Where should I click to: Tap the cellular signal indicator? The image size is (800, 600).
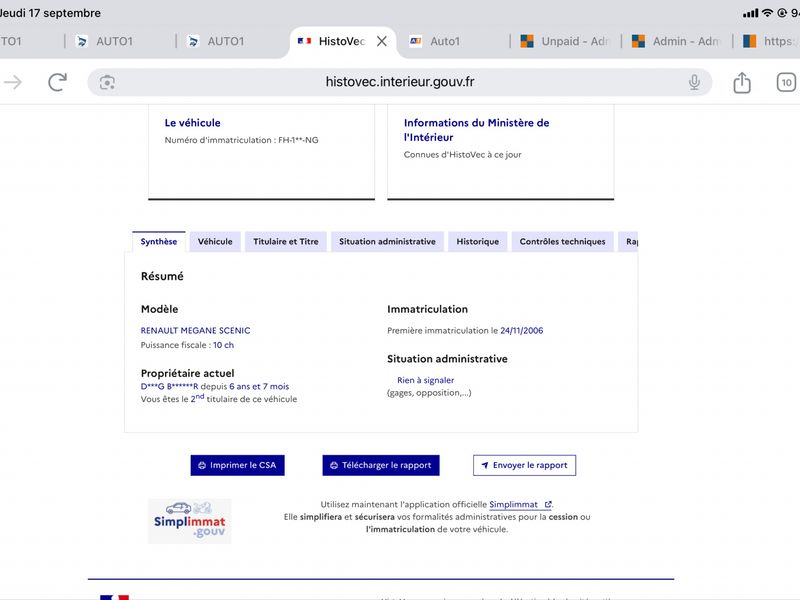(x=751, y=13)
